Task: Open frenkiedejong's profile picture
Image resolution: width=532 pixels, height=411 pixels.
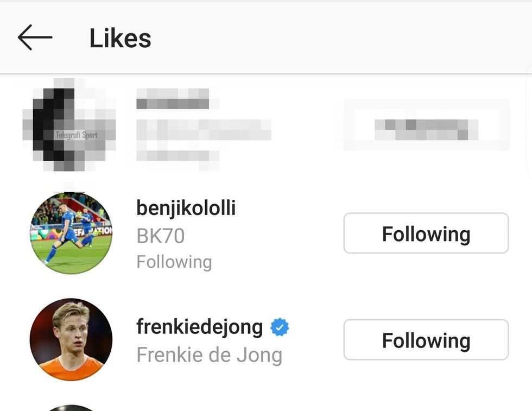Action: [71, 339]
